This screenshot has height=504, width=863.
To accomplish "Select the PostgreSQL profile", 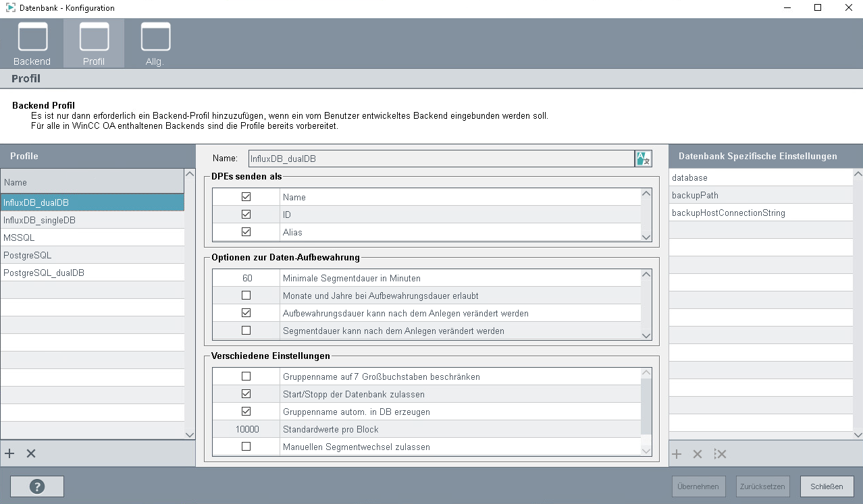I will (92, 255).
